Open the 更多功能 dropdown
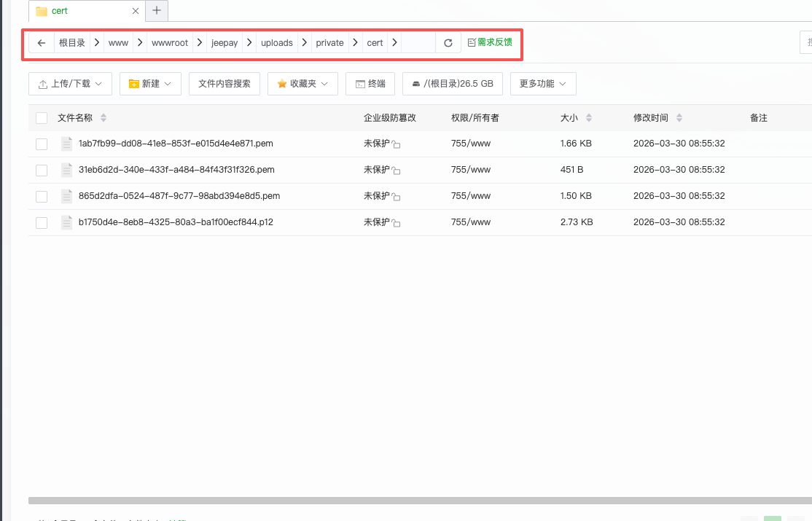Image resolution: width=812 pixels, height=521 pixels. pos(543,84)
